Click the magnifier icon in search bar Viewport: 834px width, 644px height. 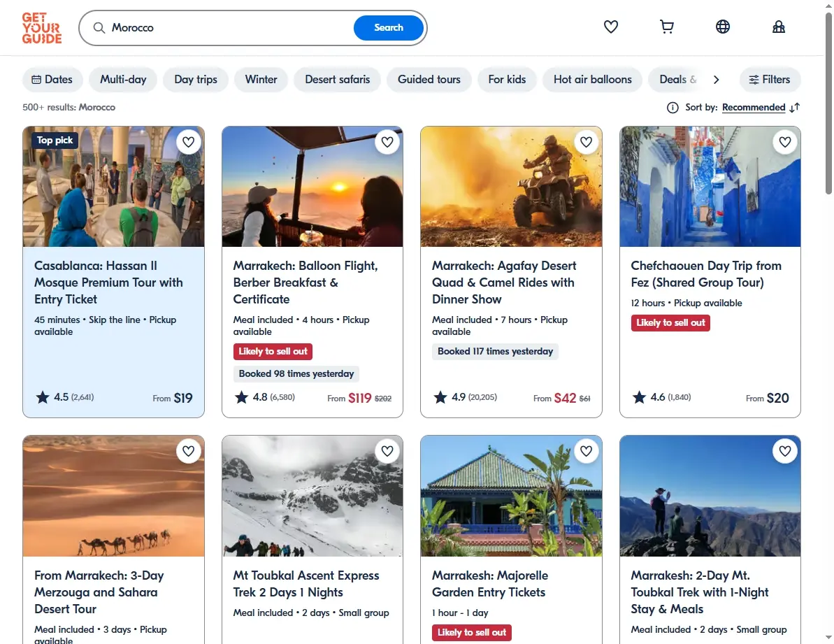(x=99, y=28)
